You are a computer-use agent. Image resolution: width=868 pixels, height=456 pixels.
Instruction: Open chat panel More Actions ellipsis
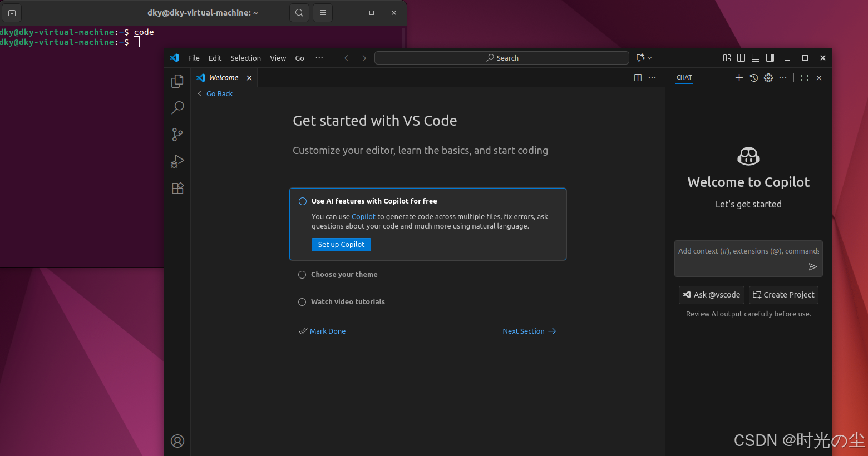[x=783, y=78]
